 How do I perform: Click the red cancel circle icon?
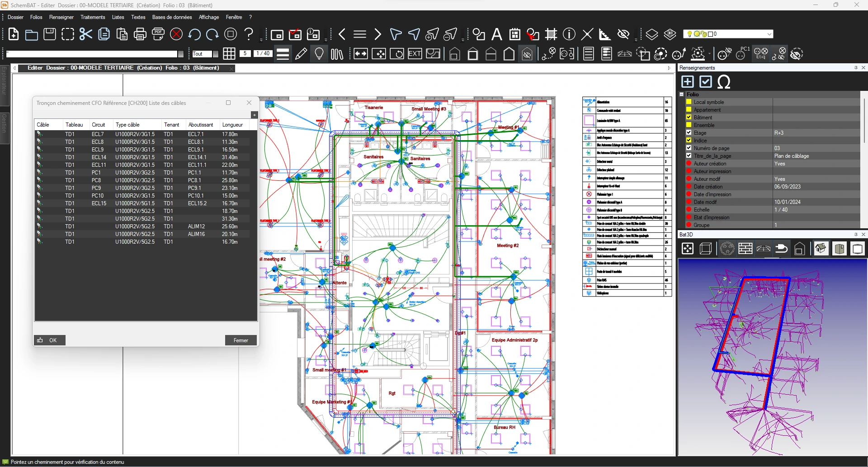pos(176,34)
